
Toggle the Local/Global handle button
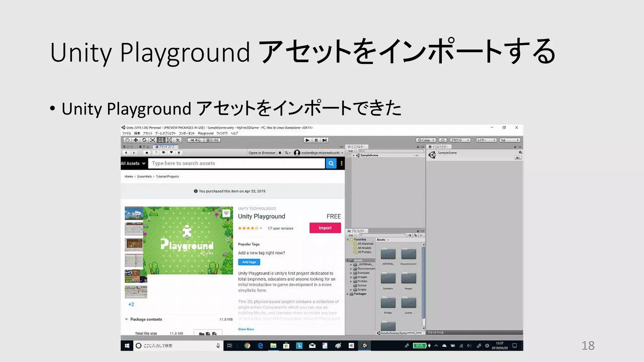[x=212, y=140]
